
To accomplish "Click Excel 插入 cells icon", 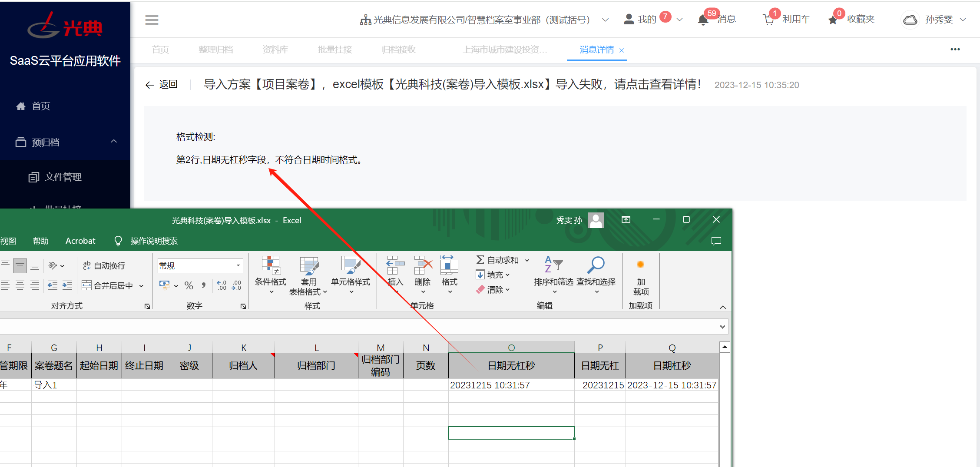I will click(x=395, y=265).
